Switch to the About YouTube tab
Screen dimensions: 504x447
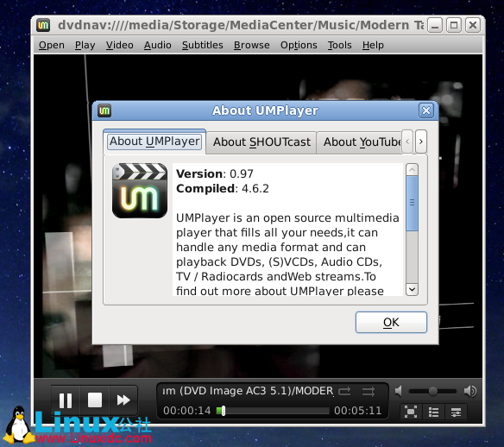359,142
